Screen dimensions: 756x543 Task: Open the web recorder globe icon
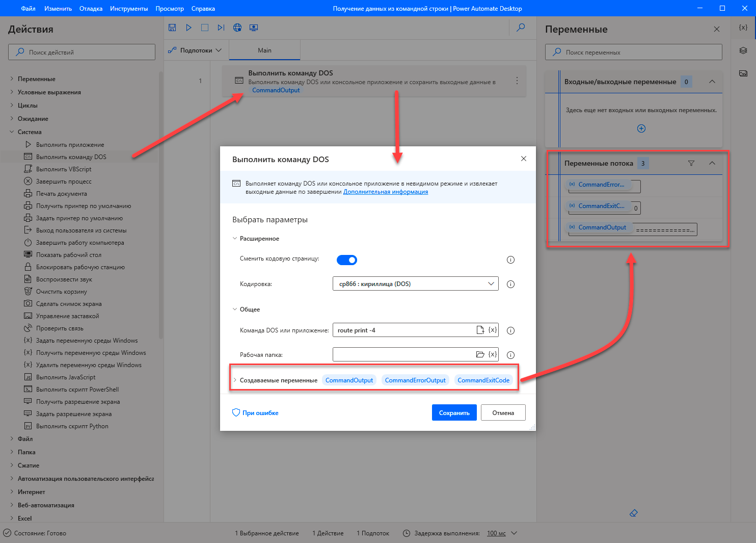point(237,28)
